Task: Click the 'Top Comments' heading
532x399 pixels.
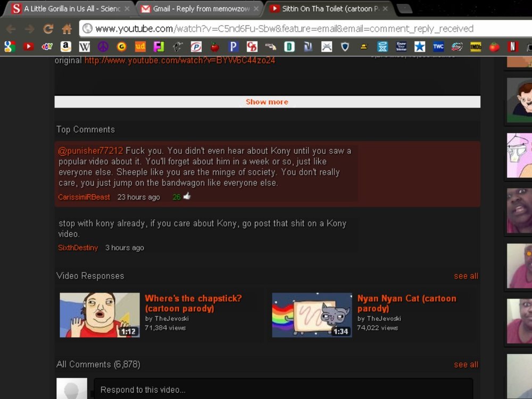Action: (86, 130)
